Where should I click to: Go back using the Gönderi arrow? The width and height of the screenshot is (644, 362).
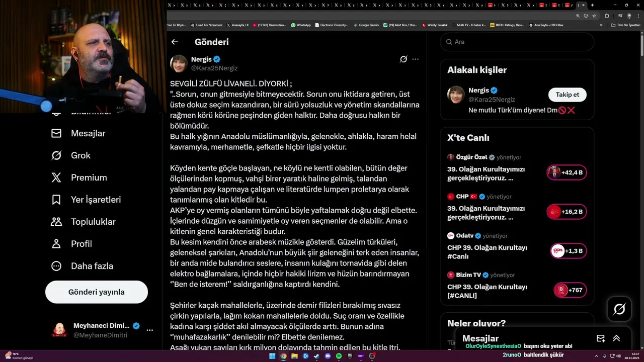click(x=175, y=42)
